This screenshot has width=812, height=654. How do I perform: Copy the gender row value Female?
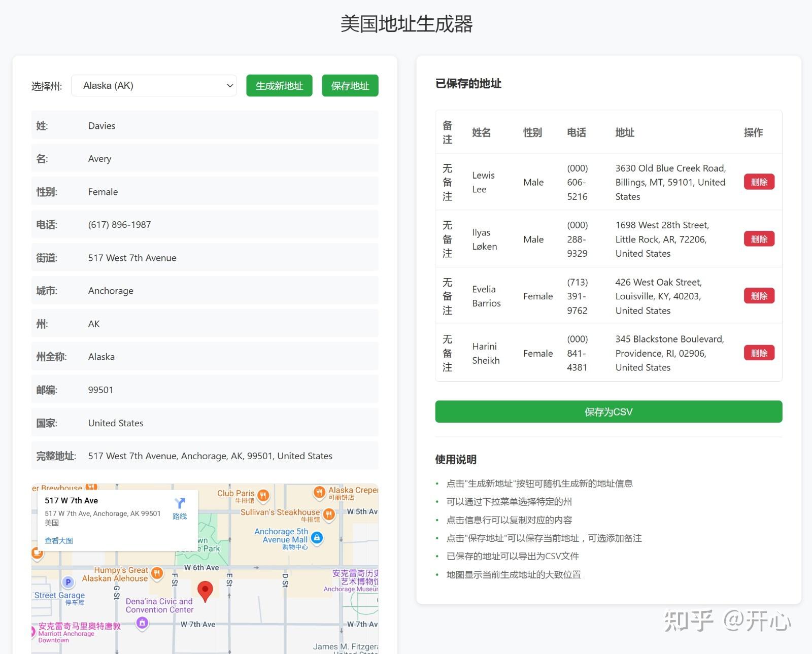pyautogui.click(x=205, y=191)
